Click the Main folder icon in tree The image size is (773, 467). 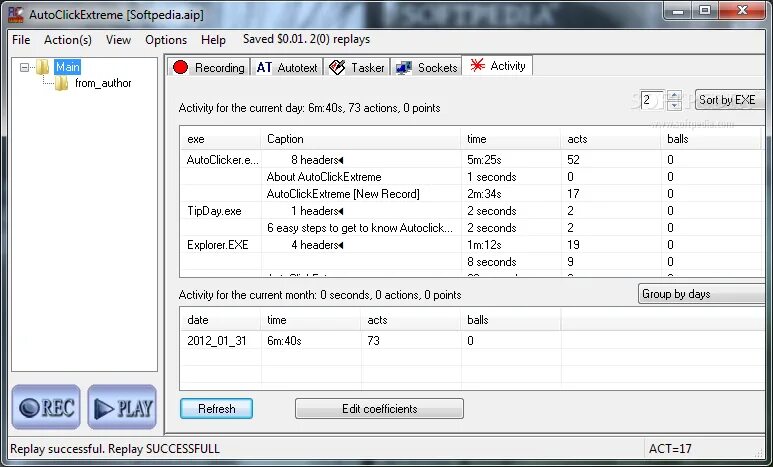pos(43,67)
